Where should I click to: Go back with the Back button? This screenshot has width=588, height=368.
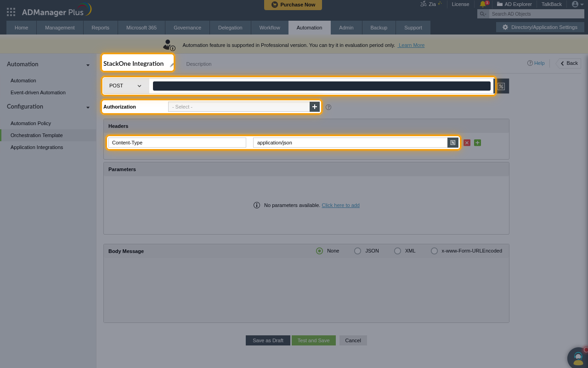569,63
